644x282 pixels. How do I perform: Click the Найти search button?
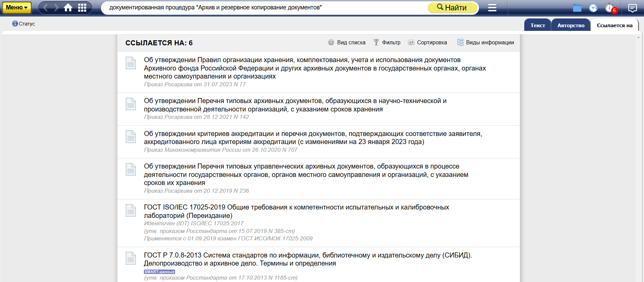[452, 7]
